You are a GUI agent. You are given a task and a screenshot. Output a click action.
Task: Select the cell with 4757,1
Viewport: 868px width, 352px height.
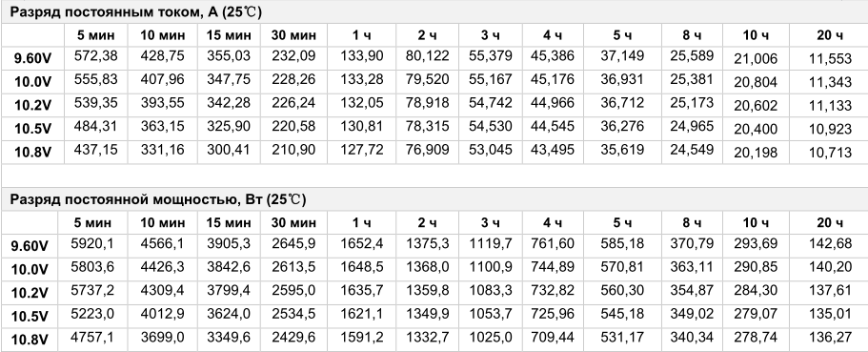[x=91, y=337]
